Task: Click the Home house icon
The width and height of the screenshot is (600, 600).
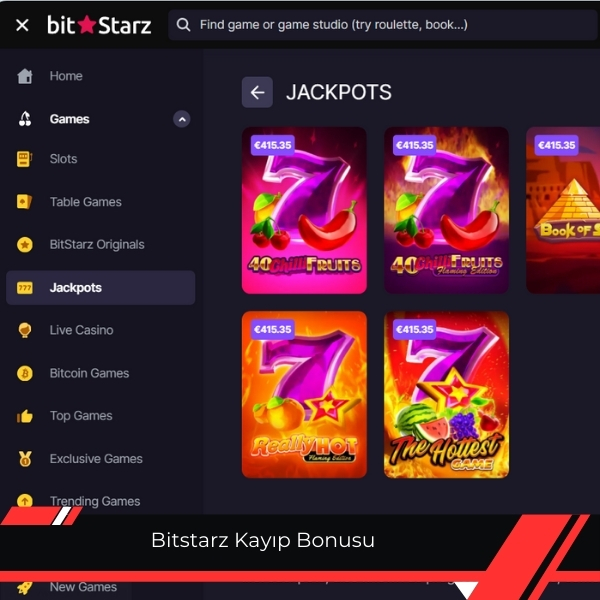Action: [25, 76]
